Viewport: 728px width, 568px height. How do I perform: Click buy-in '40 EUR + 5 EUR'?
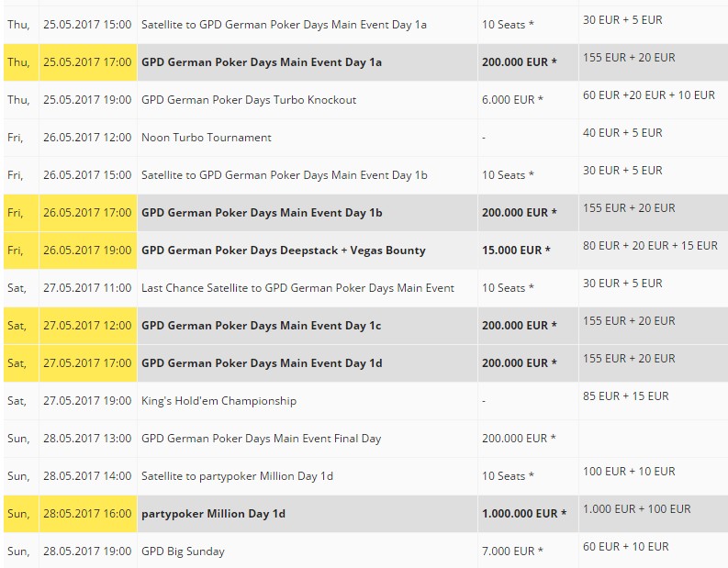[x=622, y=133]
